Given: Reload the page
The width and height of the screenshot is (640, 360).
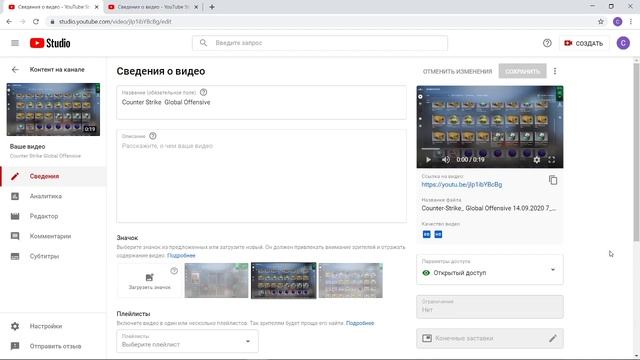Looking at the screenshot, I should 36,22.
